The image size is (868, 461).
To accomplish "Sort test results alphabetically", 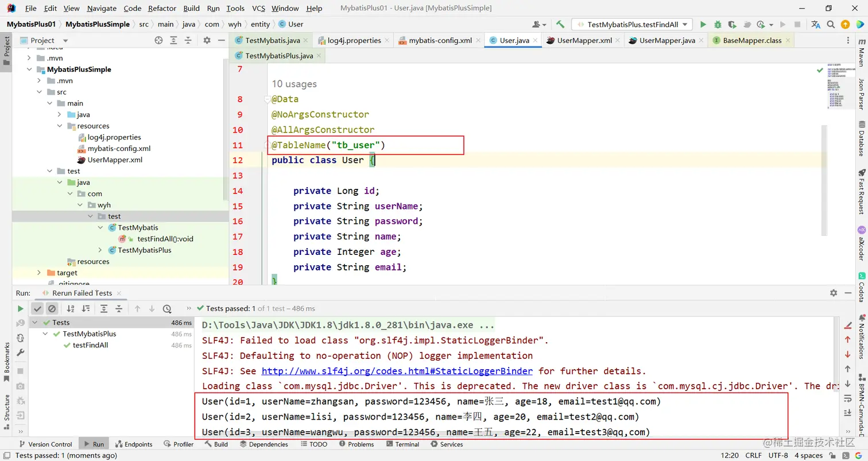I will pyautogui.click(x=71, y=308).
